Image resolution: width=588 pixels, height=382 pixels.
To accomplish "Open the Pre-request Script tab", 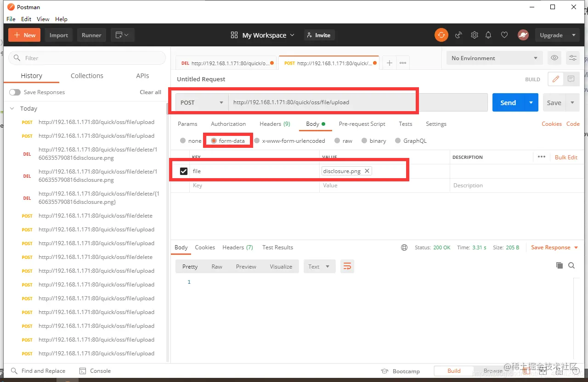I will click(x=362, y=124).
